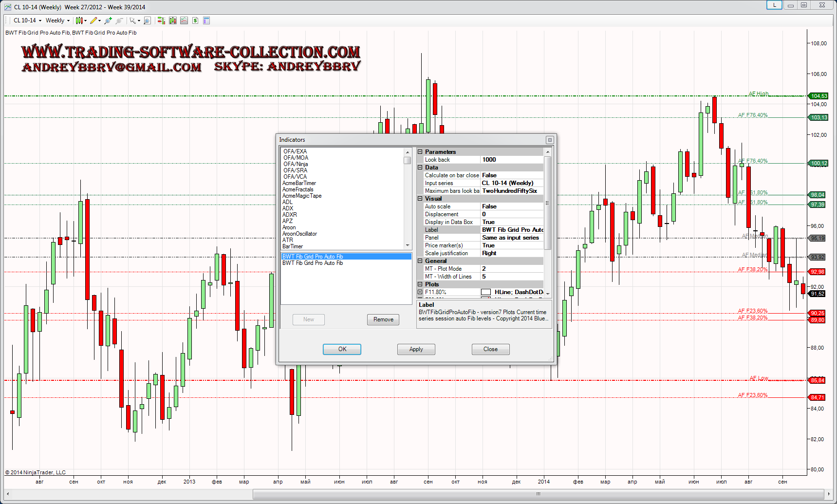
Task: Click the F11.80% white color swatch
Action: tap(485, 292)
